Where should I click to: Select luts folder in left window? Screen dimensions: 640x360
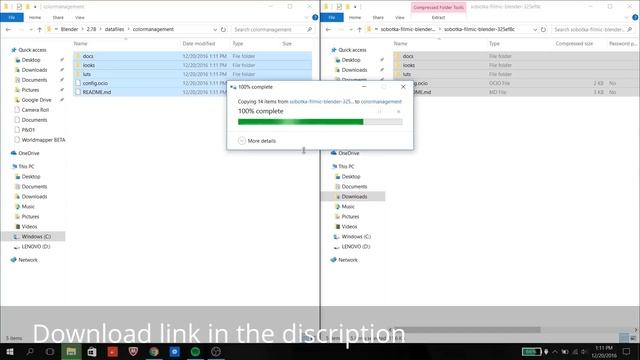tap(192, 74)
